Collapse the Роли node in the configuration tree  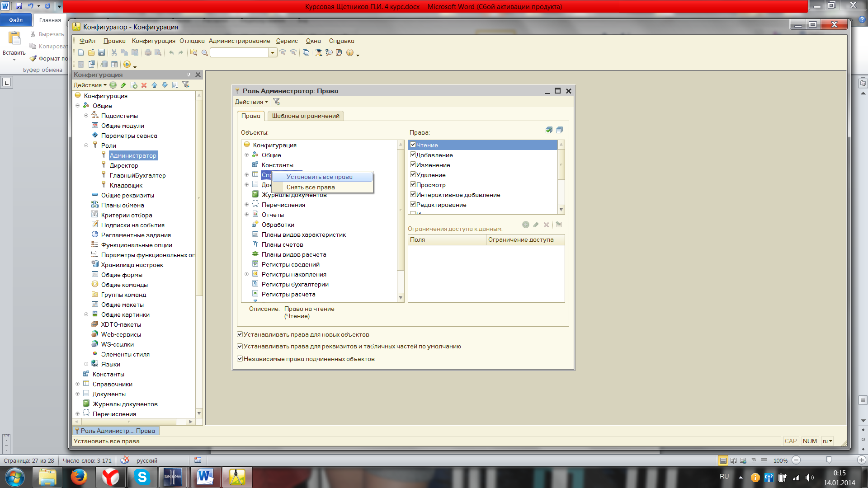pos(86,145)
